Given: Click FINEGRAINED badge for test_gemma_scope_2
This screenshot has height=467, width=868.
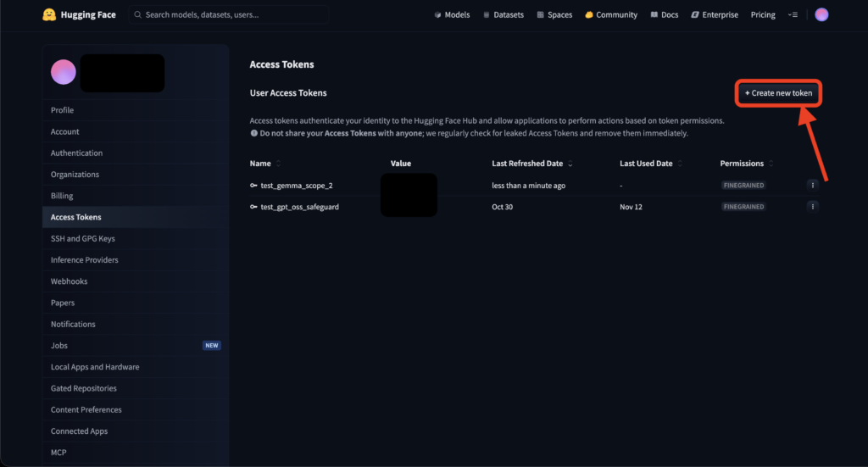Looking at the screenshot, I should click(x=743, y=185).
